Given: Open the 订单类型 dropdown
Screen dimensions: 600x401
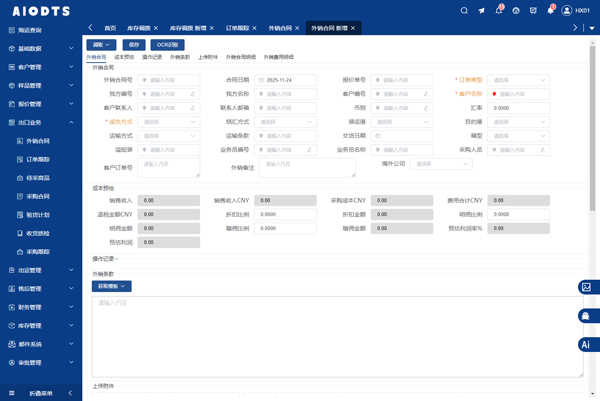Looking at the screenshot, I should 517,80.
